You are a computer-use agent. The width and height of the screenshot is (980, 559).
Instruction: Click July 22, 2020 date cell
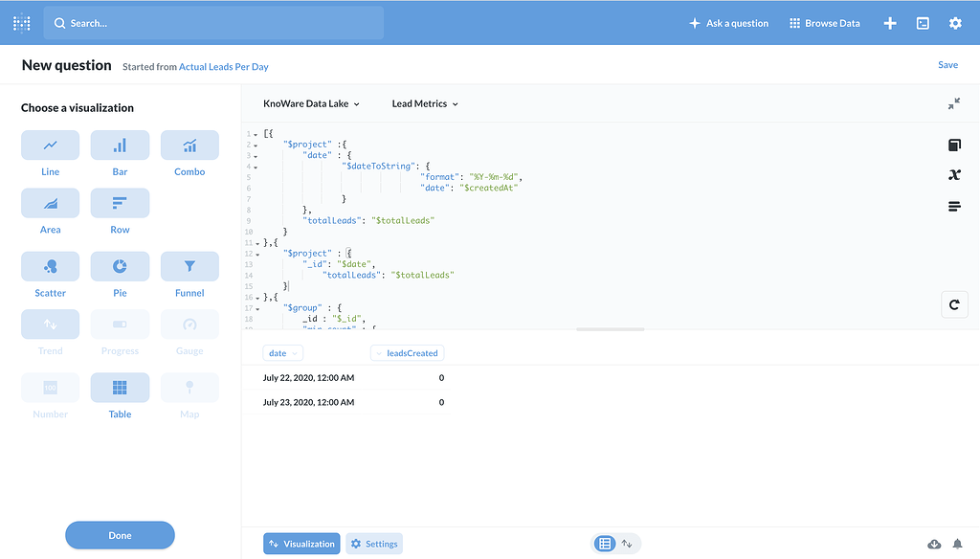309,378
